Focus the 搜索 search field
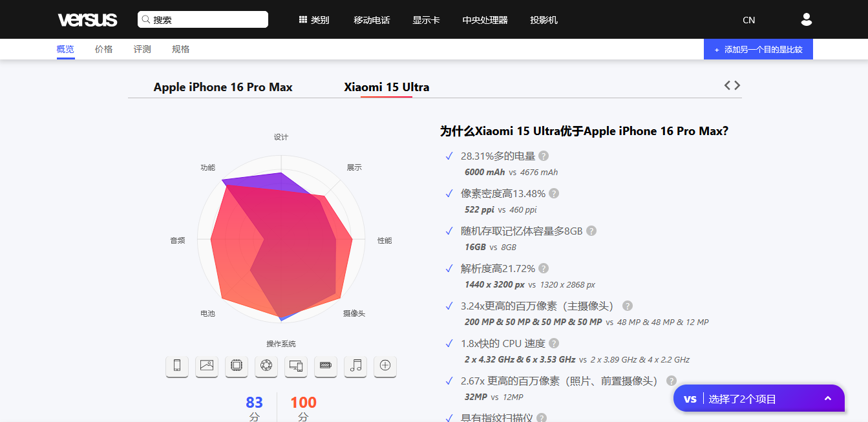This screenshot has width=868, height=422. point(203,19)
